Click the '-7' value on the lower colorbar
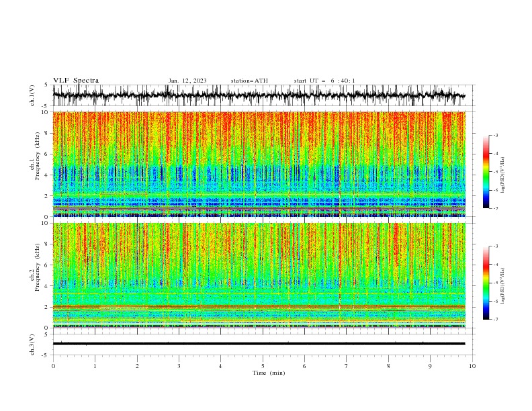 495,319
